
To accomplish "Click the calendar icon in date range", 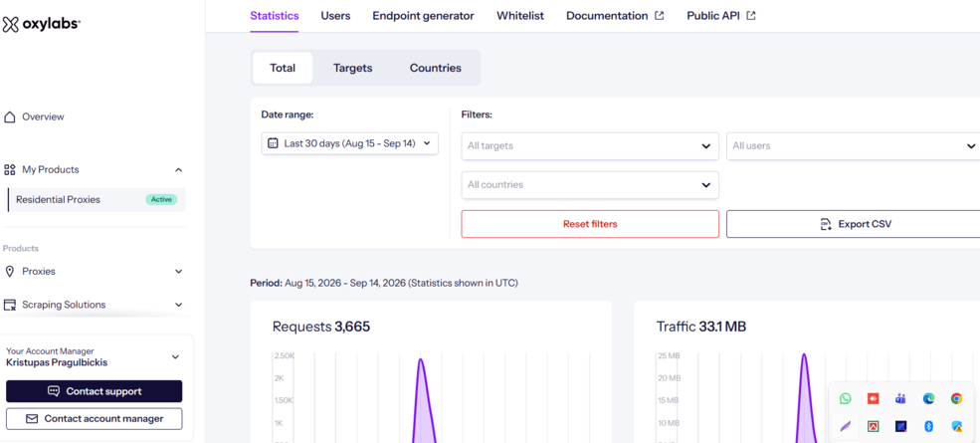I will pos(273,143).
